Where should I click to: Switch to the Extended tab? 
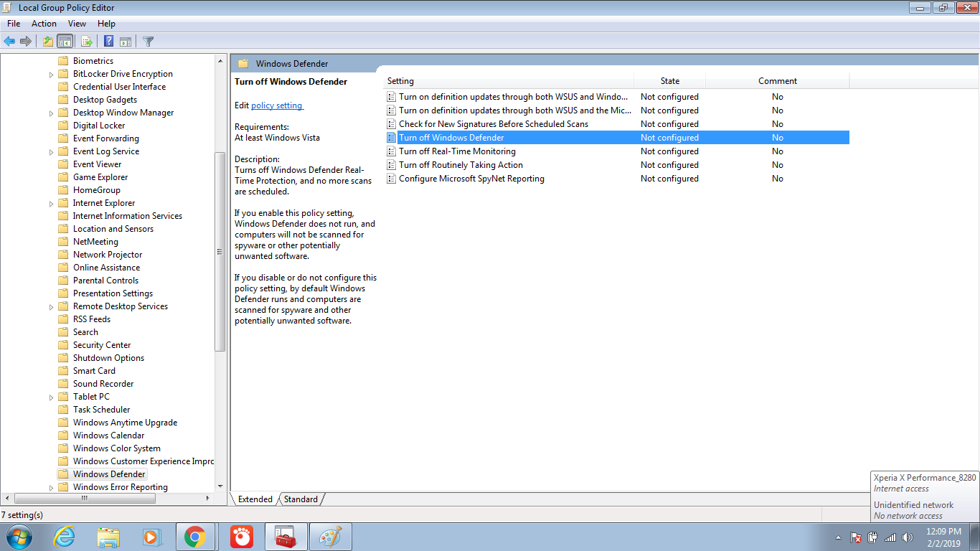(255, 499)
